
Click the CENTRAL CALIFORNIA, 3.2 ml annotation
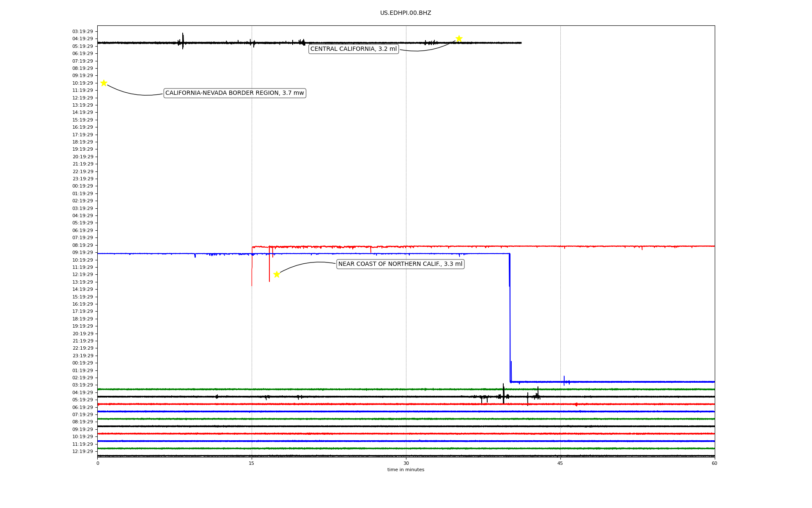pos(354,49)
